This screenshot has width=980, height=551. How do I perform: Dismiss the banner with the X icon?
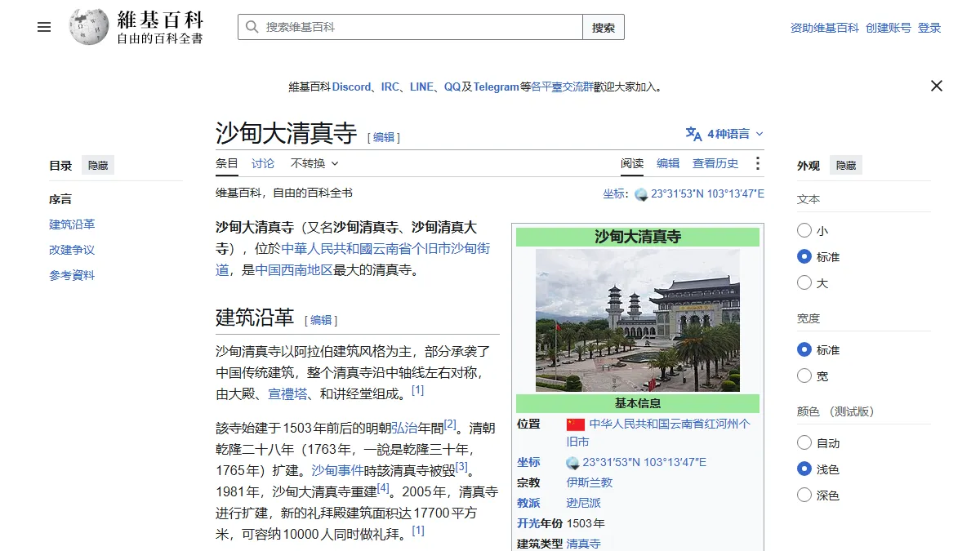[937, 86]
